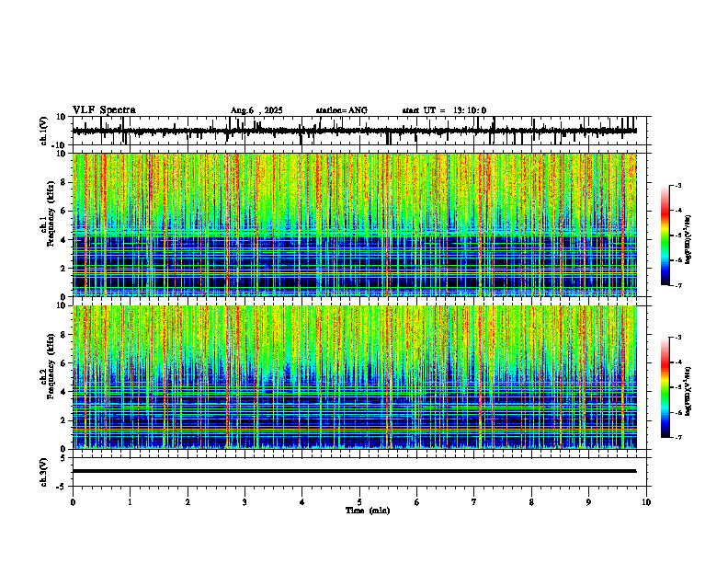
Task: Click the ch.1 PSD color bar
Action: point(665,236)
